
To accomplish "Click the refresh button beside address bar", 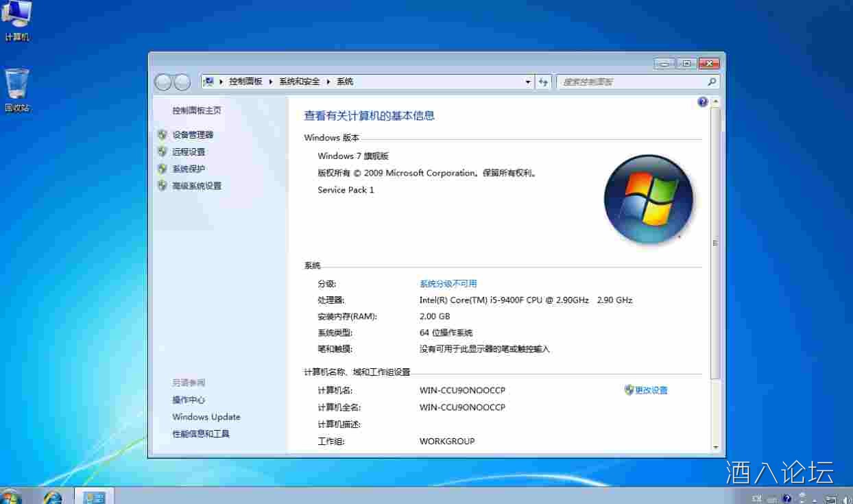I will point(544,82).
